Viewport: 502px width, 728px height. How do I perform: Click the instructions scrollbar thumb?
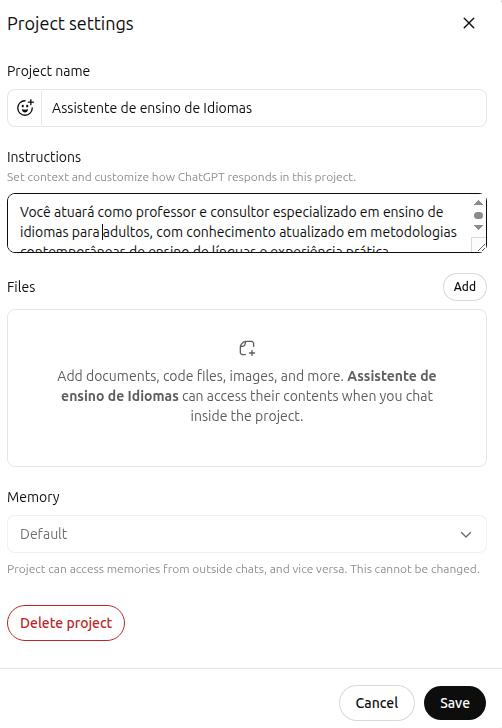point(478,215)
